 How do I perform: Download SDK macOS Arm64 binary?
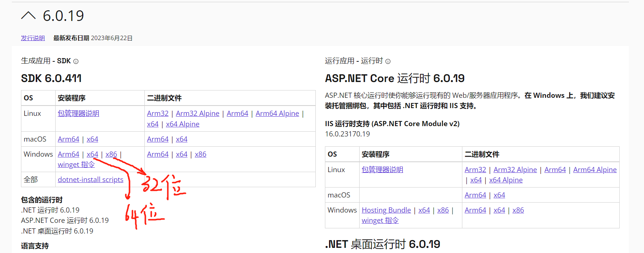tap(158, 139)
